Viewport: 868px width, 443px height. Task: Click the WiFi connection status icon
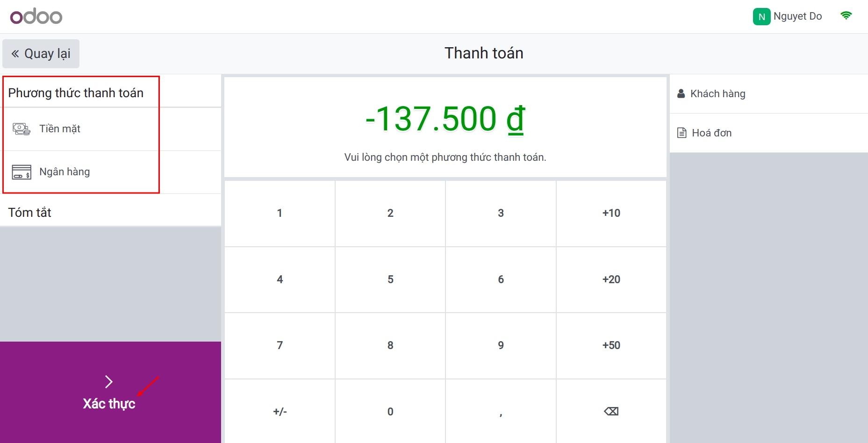point(846,16)
